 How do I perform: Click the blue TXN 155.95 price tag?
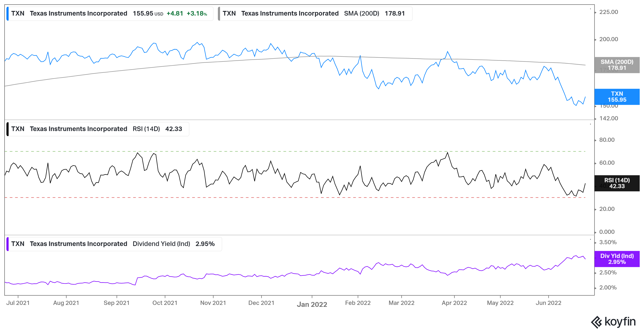coord(617,97)
